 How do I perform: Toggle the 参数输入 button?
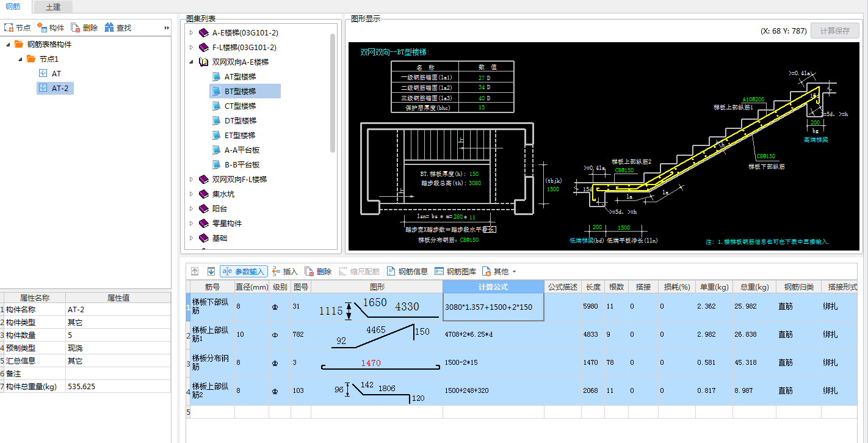pyautogui.click(x=244, y=271)
